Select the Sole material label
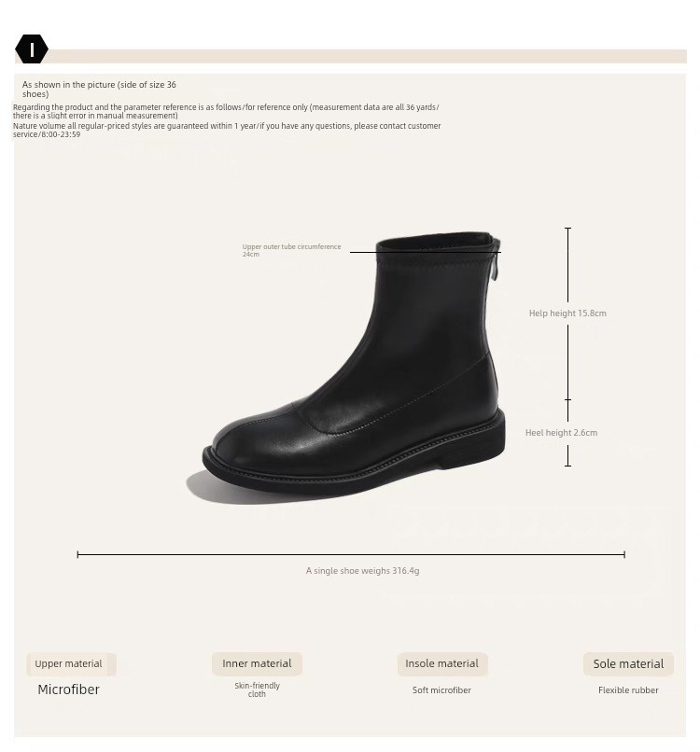Viewport: 700px width, 752px height. (x=628, y=664)
